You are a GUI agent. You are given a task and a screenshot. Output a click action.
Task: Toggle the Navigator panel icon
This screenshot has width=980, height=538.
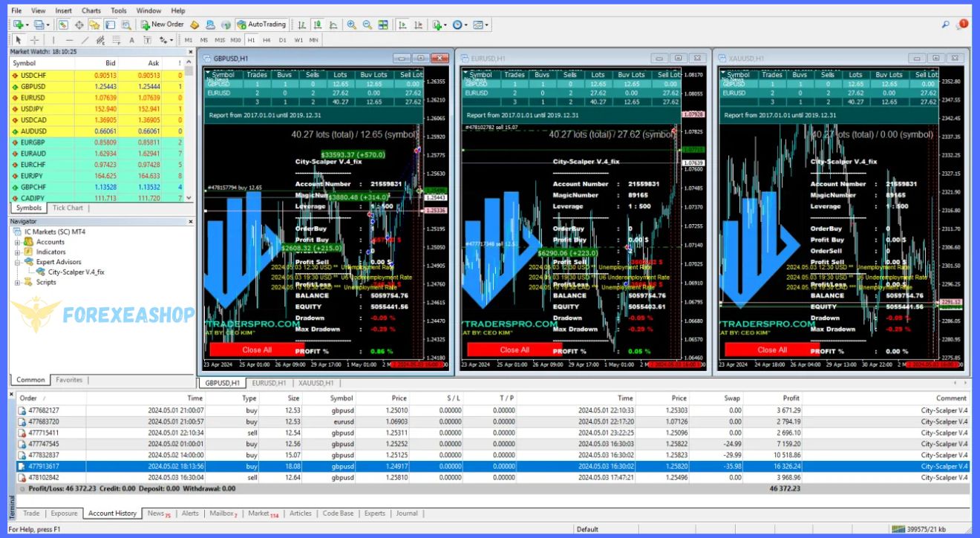click(94, 24)
